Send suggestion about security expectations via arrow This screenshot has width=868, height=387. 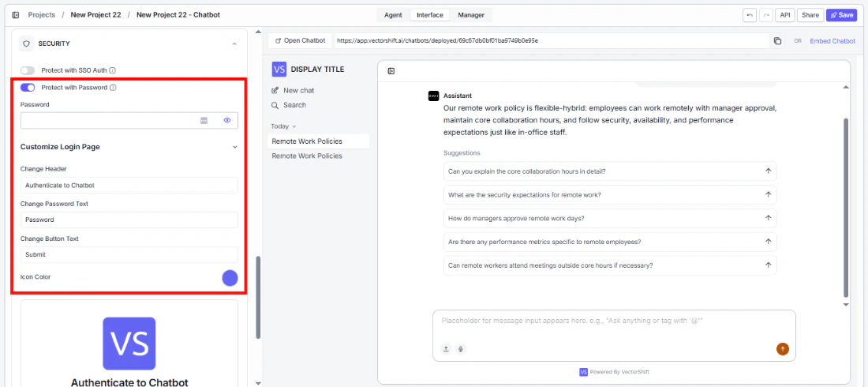click(768, 194)
